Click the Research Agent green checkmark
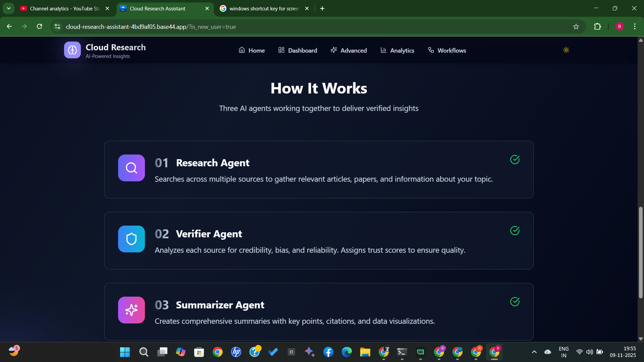 tap(515, 160)
